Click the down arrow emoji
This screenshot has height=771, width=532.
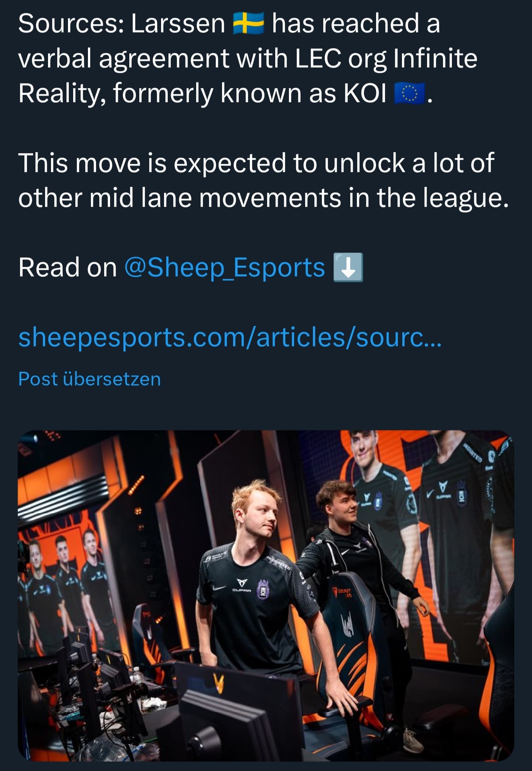coord(348,267)
